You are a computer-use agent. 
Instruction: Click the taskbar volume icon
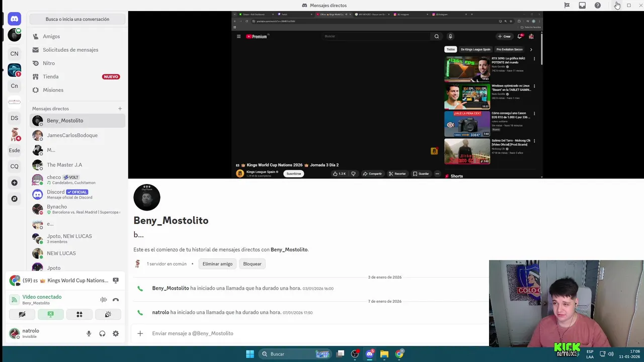point(611,354)
